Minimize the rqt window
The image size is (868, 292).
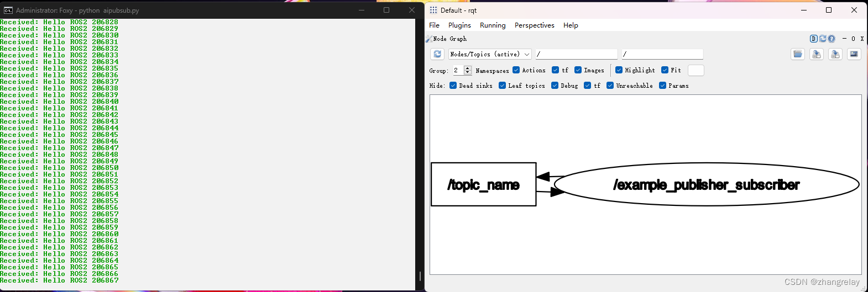804,10
